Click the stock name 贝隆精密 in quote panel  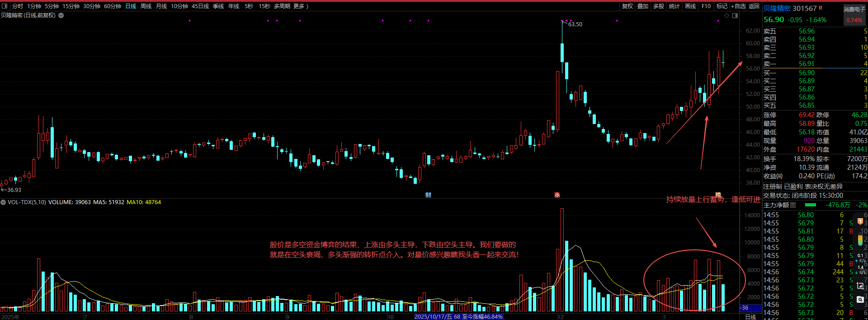(x=777, y=8)
